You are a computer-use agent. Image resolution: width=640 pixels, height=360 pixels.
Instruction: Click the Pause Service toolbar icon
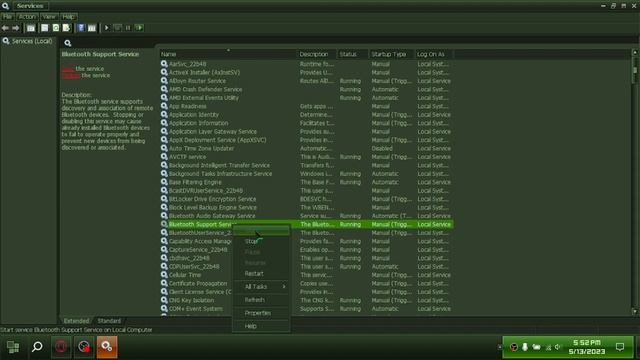[x=128, y=28]
